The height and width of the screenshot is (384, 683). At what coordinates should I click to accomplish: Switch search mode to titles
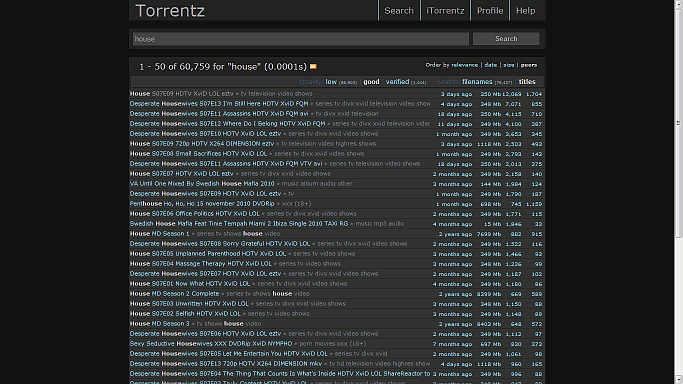tap(527, 81)
